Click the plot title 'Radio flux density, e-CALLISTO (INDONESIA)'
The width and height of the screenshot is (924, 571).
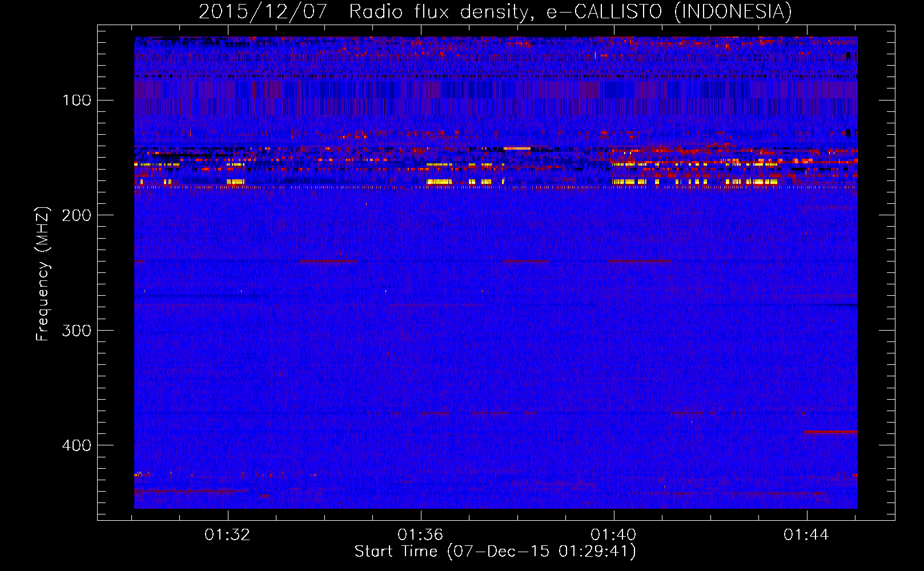[x=570, y=12]
